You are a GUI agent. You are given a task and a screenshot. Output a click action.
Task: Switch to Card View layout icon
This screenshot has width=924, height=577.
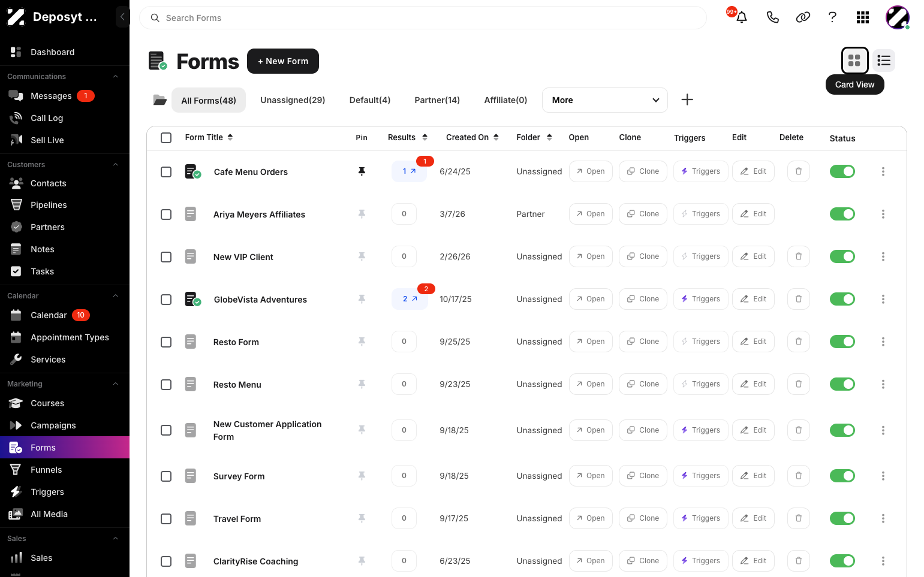(854, 61)
